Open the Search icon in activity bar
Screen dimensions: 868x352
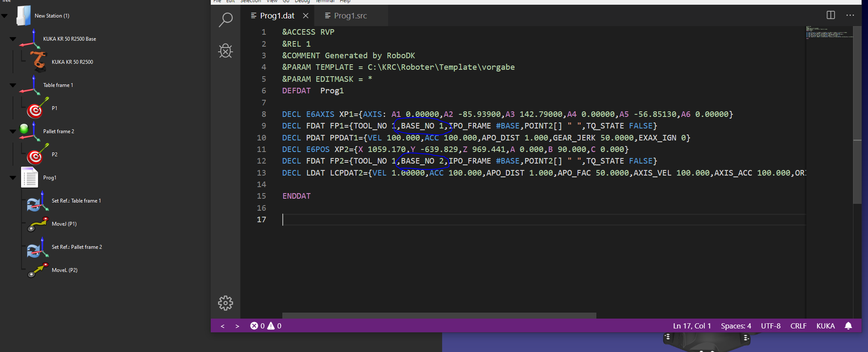tap(225, 20)
